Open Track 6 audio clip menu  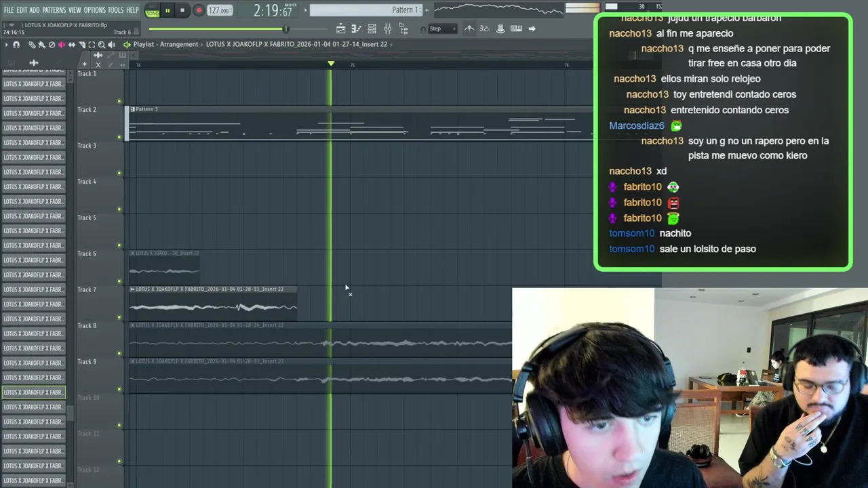pyautogui.click(x=132, y=253)
